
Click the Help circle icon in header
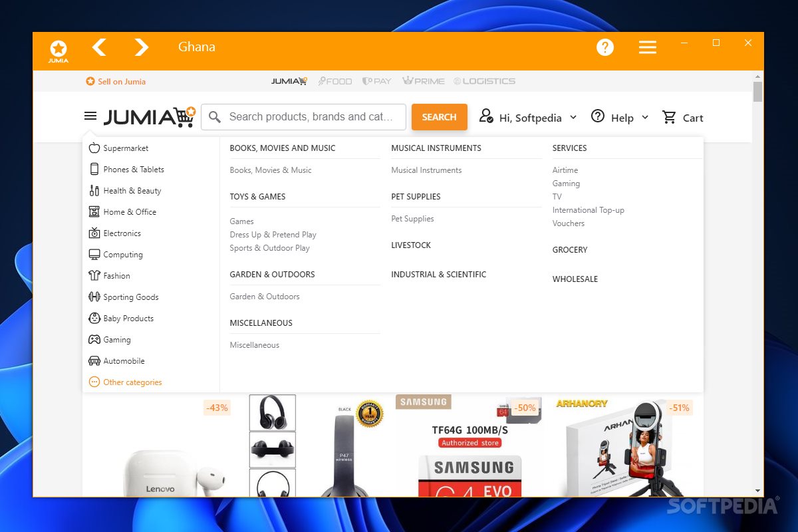click(598, 116)
